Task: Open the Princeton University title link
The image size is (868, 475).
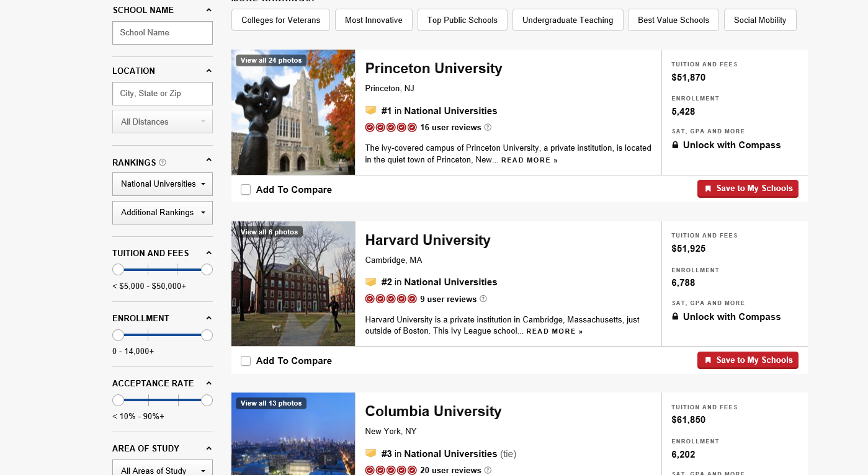Action: pyautogui.click(x=434, y=68)
